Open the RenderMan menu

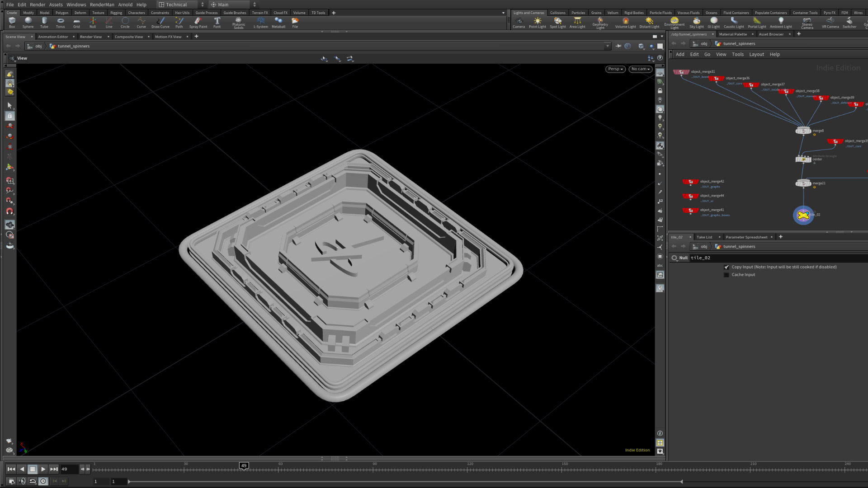[102, 5]
